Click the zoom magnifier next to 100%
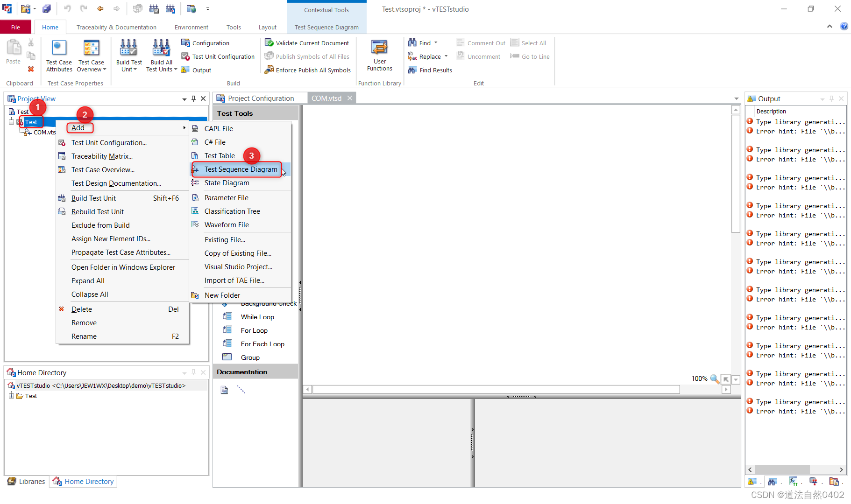 (715, 379)
